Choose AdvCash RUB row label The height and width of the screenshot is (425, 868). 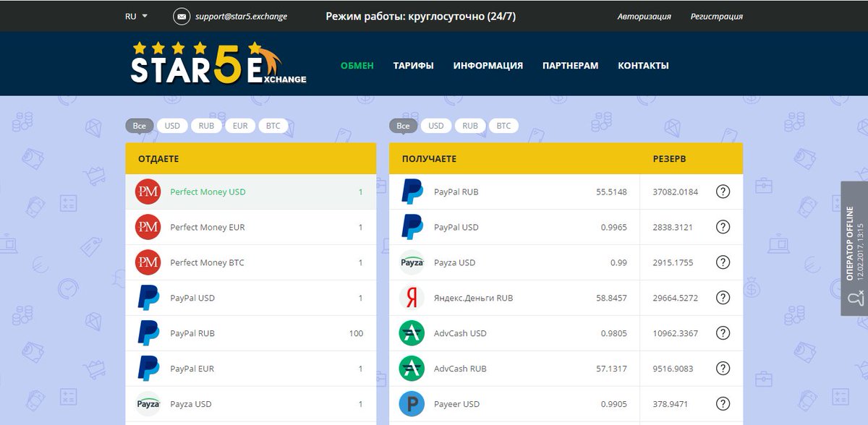(x=460, y=369)
